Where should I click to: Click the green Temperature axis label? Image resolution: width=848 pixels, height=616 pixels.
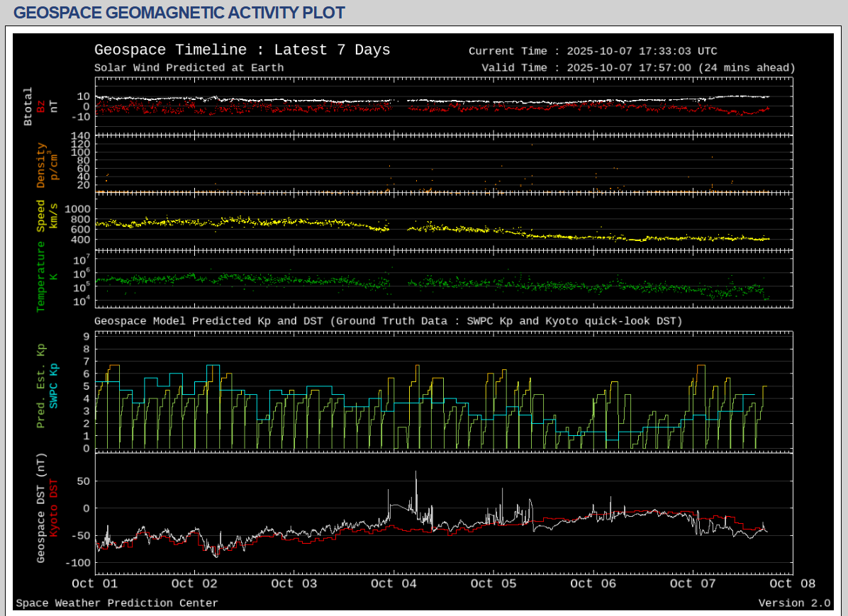click(40, 276)
